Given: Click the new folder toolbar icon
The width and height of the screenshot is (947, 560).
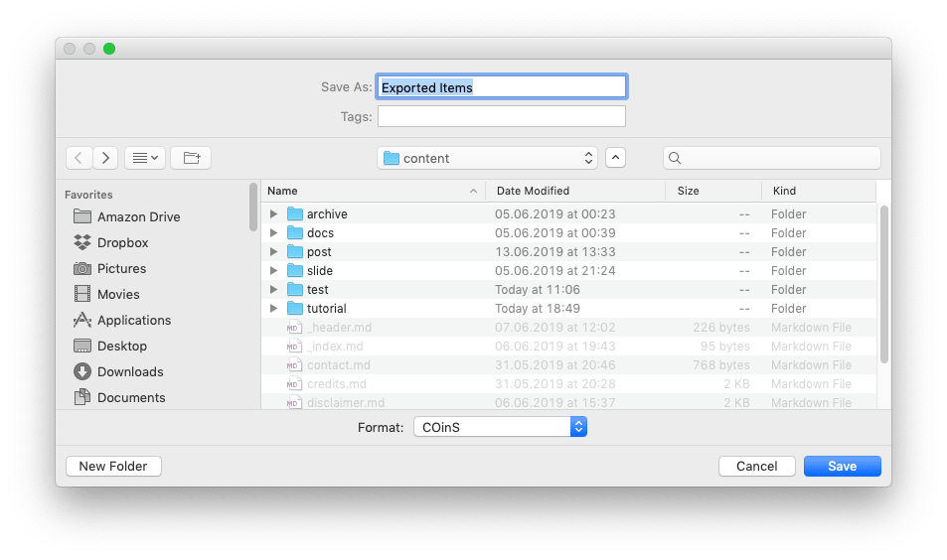Looking at the screenshot, I should pos(191,158).
